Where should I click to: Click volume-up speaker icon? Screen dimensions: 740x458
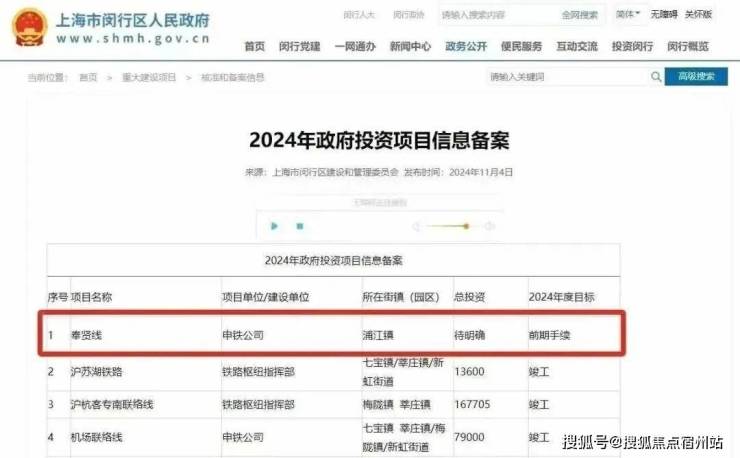click(490, 226)
